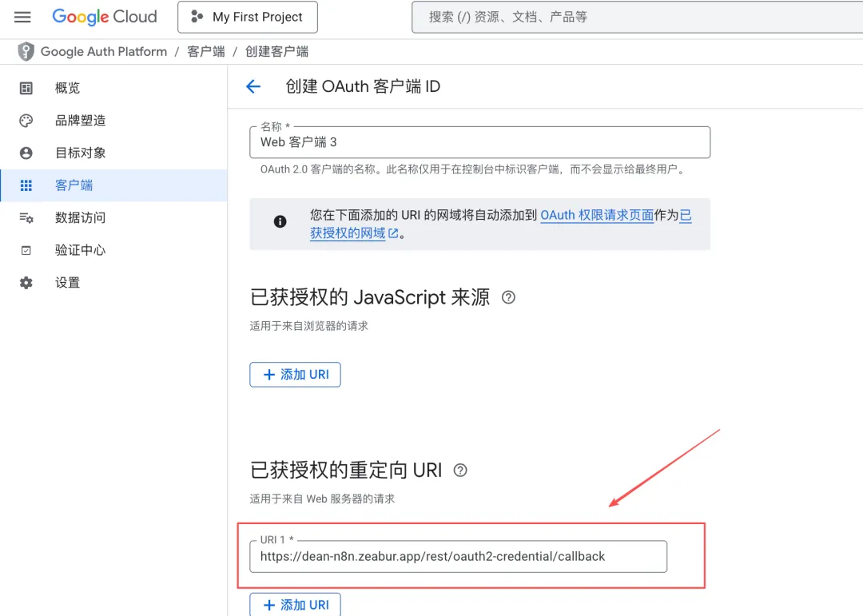
Task: Click the 适用于来自浏览器的请求 description text
Action: 308,326
